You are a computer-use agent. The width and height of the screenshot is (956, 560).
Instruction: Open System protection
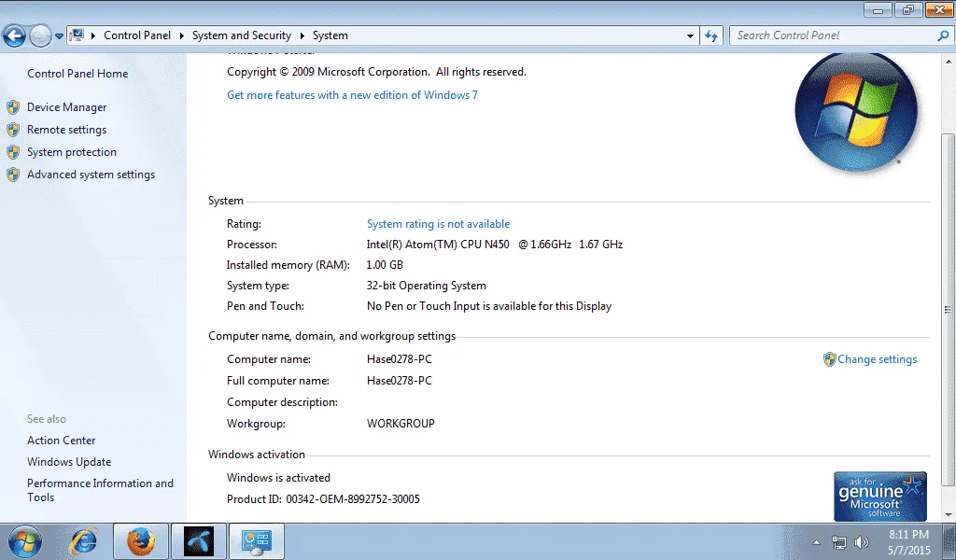71,152
